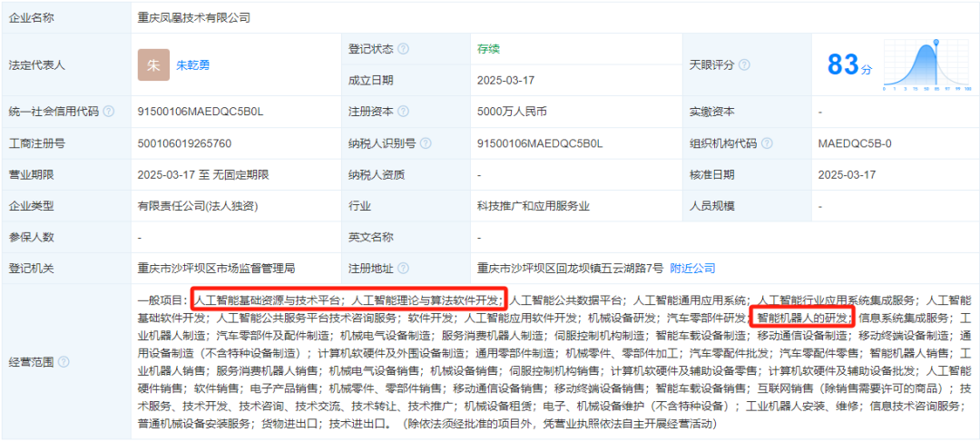Click the 企业名称 label
980x442 pixels.
31,18
